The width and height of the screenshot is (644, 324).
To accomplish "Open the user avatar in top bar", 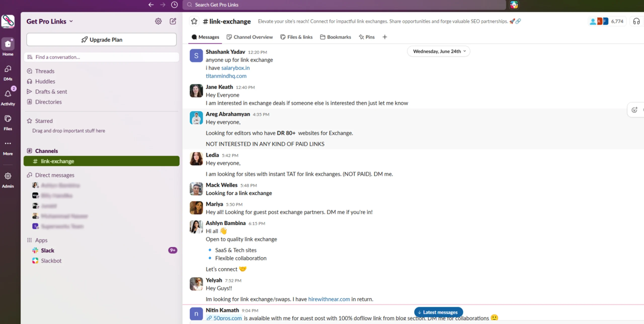I will coord(514,5).
